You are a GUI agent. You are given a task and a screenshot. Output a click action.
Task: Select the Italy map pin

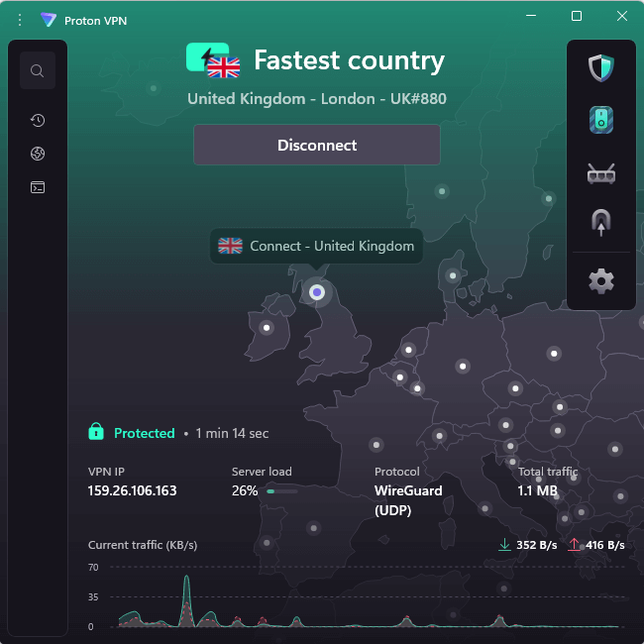[485, 509]
